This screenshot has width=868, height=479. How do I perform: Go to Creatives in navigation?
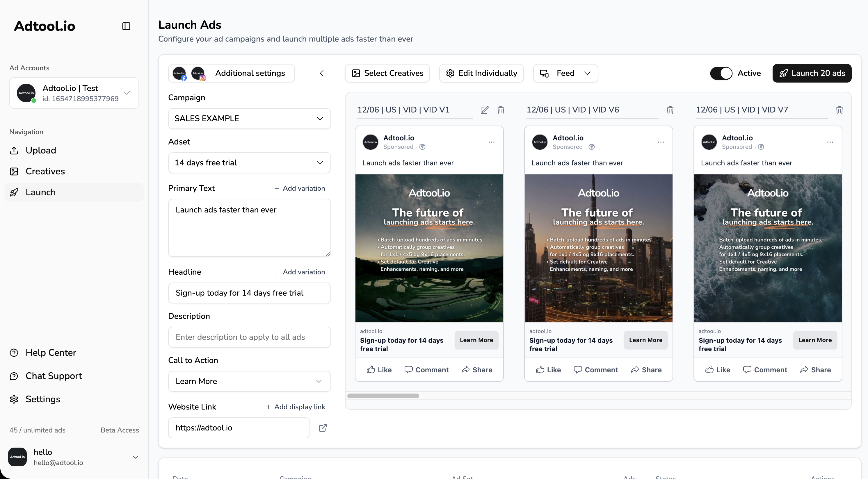pyautogui.click(x=45, y=171)
